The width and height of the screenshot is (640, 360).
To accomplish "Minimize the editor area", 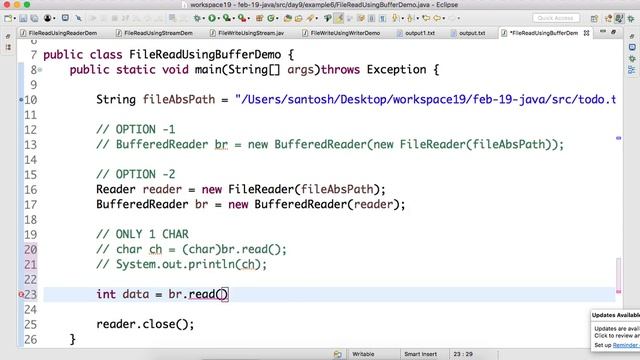I will click(x=603, y=32).
